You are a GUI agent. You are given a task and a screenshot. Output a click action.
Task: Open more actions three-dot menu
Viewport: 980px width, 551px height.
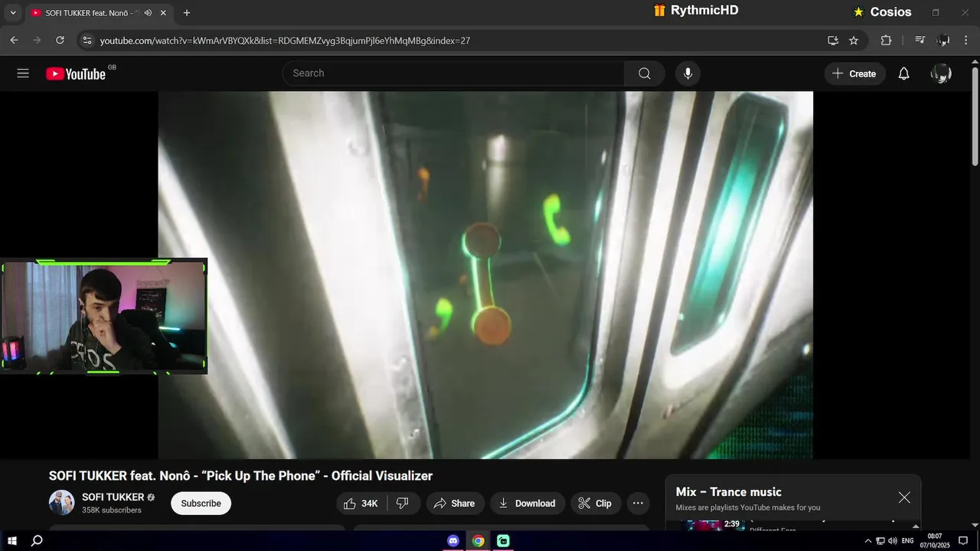(638, 503)
